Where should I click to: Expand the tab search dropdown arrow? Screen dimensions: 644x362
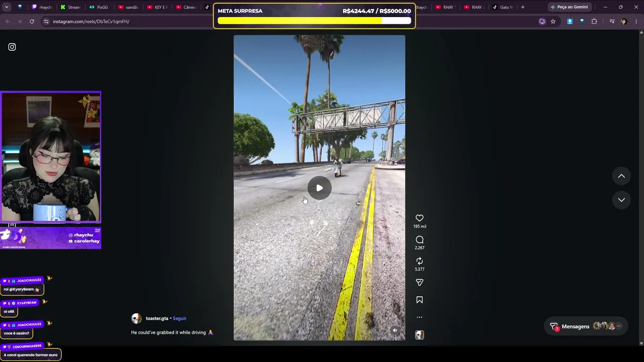point(8,7)
